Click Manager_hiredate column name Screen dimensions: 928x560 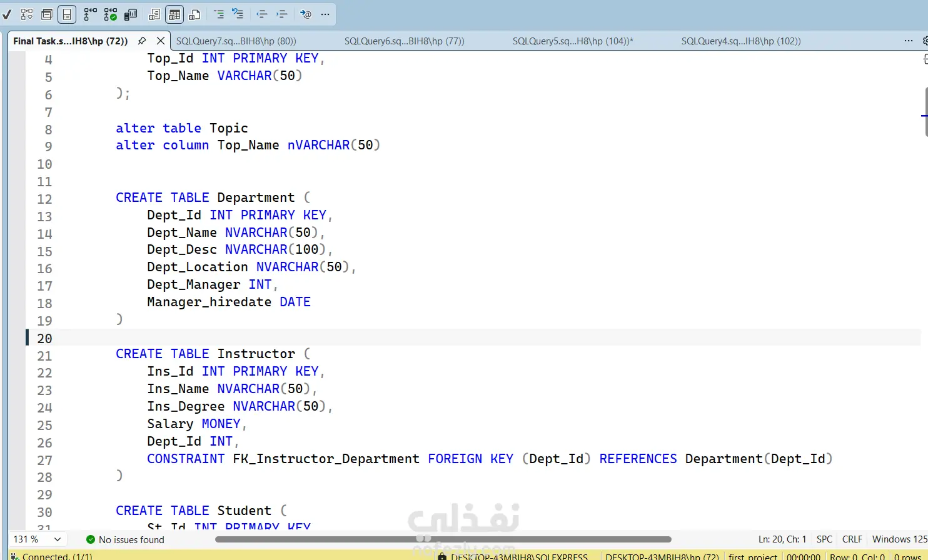point(209,302)
